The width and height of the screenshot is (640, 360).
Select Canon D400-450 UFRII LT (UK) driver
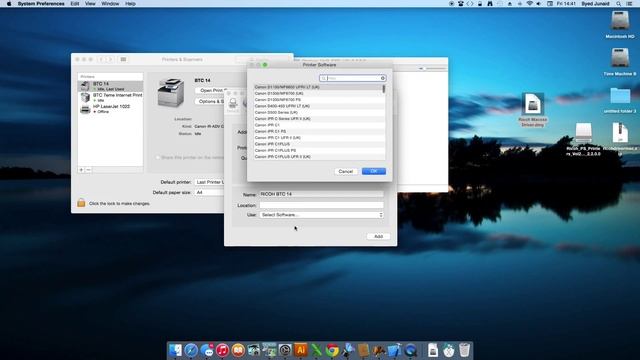tap(318, 106)
